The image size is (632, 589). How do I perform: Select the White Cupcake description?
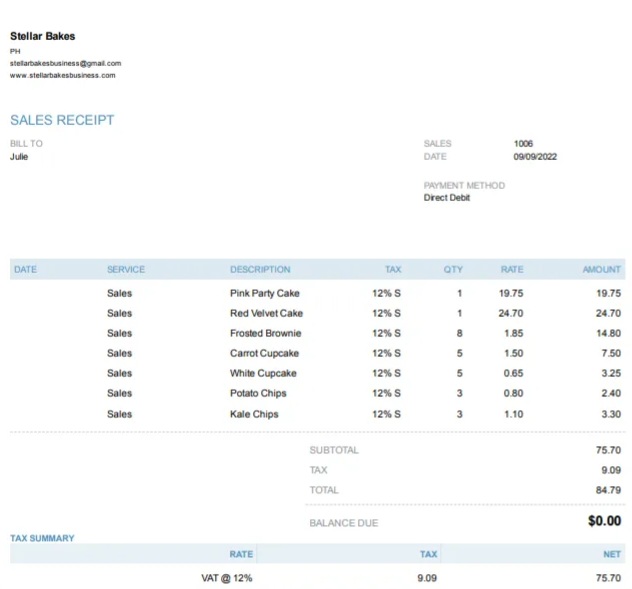pyautogui.click(x=263, y=373)
